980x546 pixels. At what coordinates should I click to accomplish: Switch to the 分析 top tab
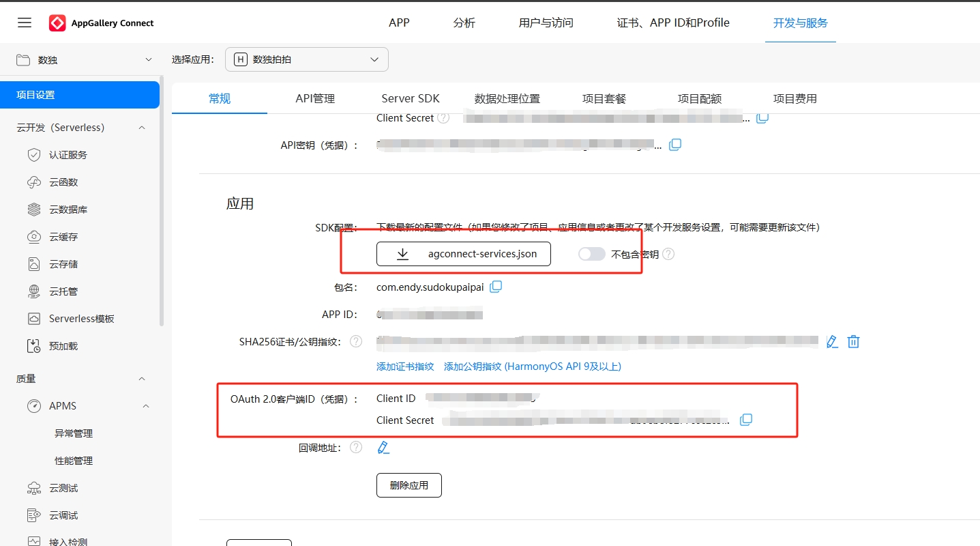(x=464, y=23)
